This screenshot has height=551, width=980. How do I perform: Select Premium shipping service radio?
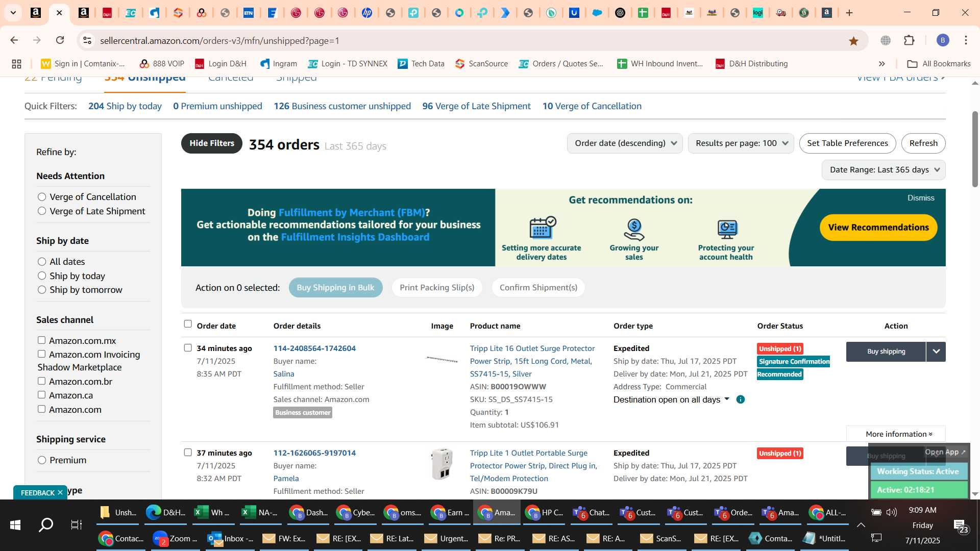click(x=42, y=460)
